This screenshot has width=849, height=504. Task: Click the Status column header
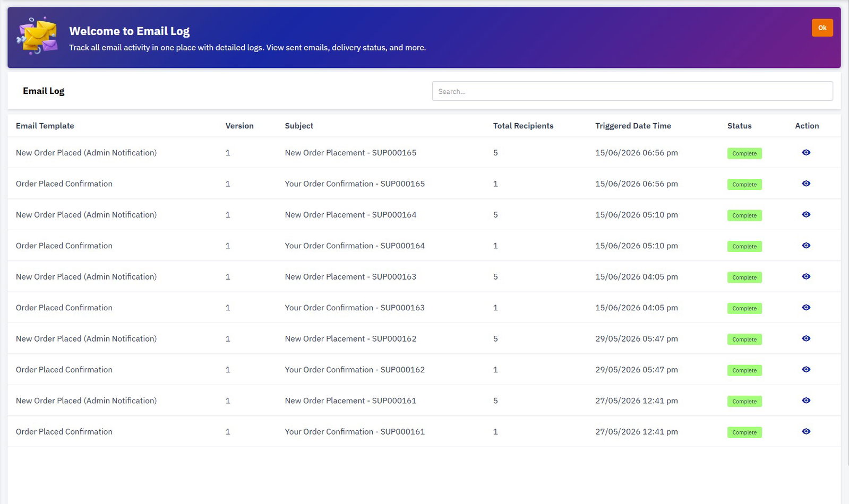click(x=739, y=126)
